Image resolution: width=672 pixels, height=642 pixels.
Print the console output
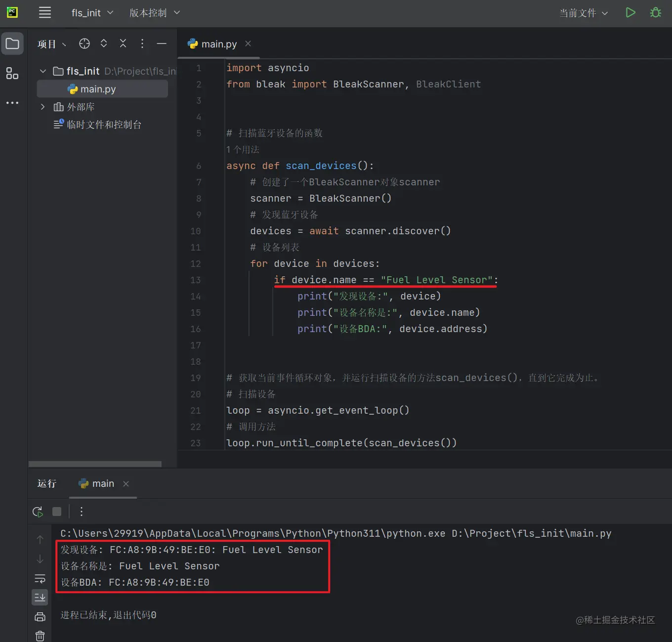[40, 617]
